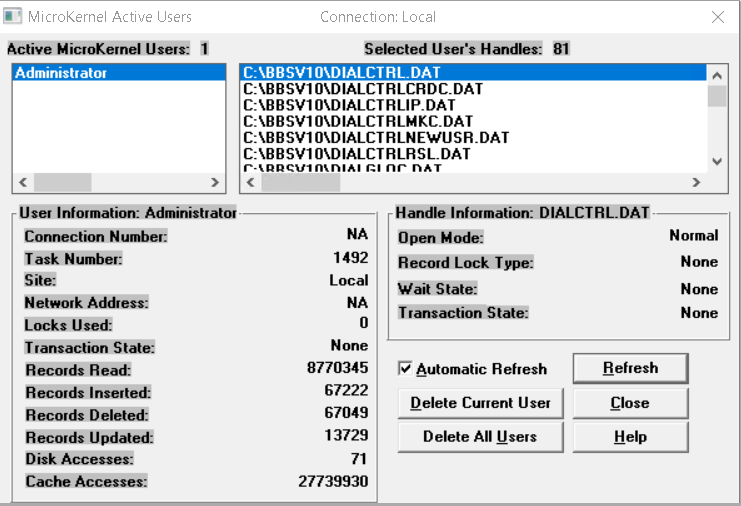Click right arrow of handles horizontal scrollbar
The image size is (741, 506).
[697, 183]
